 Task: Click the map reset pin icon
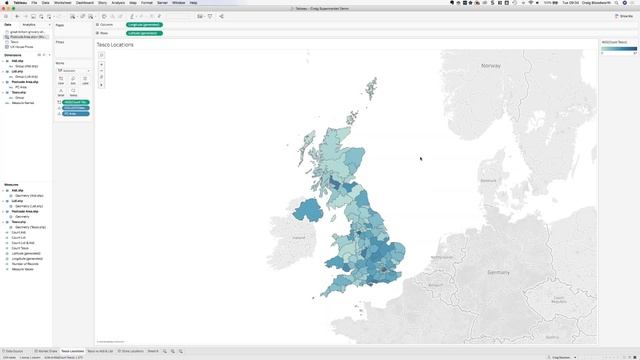point(102,77)
